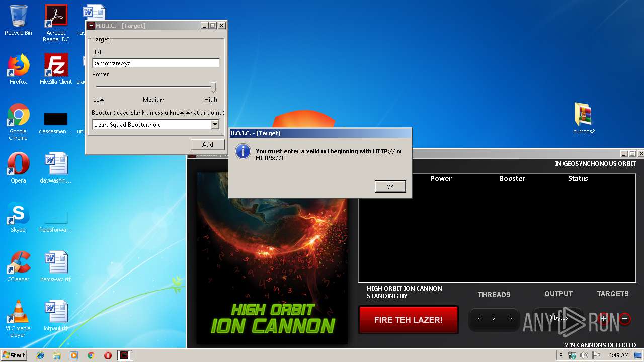Click the network tray icon
Viewport: 644px width, 362px height.
coord(572,355)
